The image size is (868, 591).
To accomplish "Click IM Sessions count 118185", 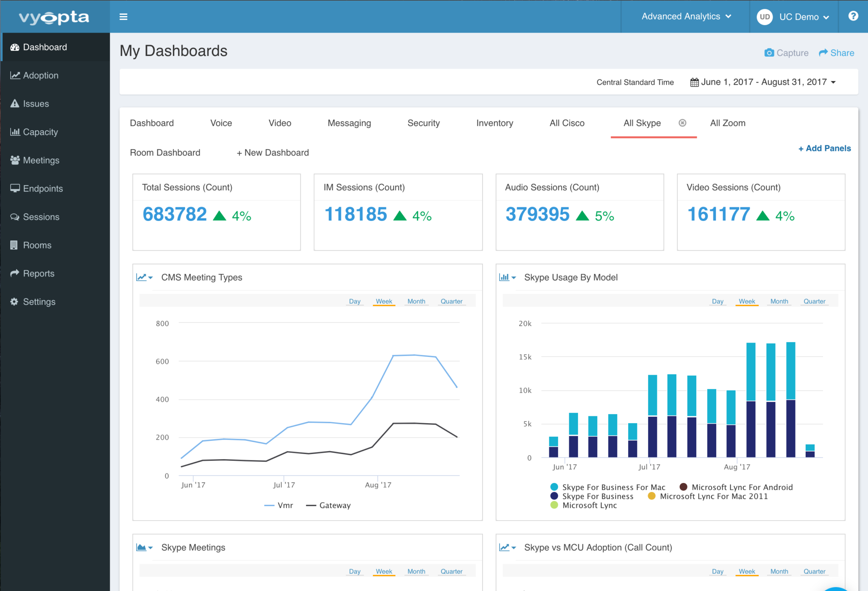I will pyautogui.click(x=356, y=215).
